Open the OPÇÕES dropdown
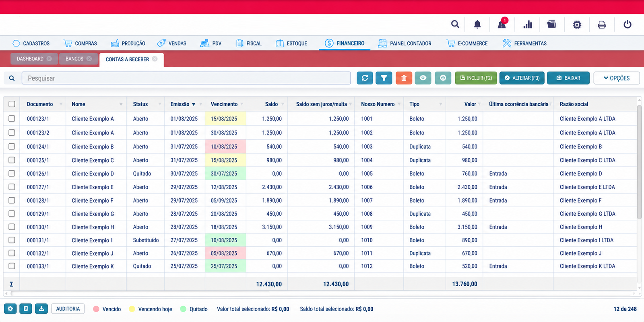Viewport: 644px width, 322px height. click(617, 78)
